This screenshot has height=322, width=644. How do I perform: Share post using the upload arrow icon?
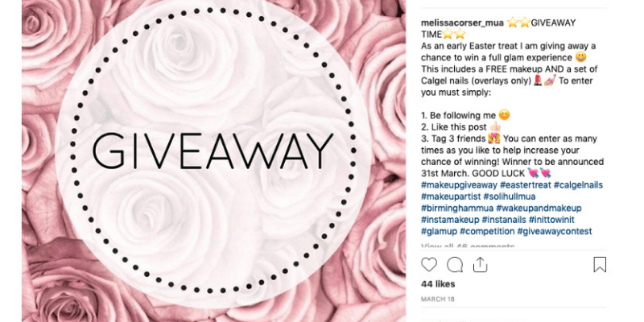click(480, 265)
